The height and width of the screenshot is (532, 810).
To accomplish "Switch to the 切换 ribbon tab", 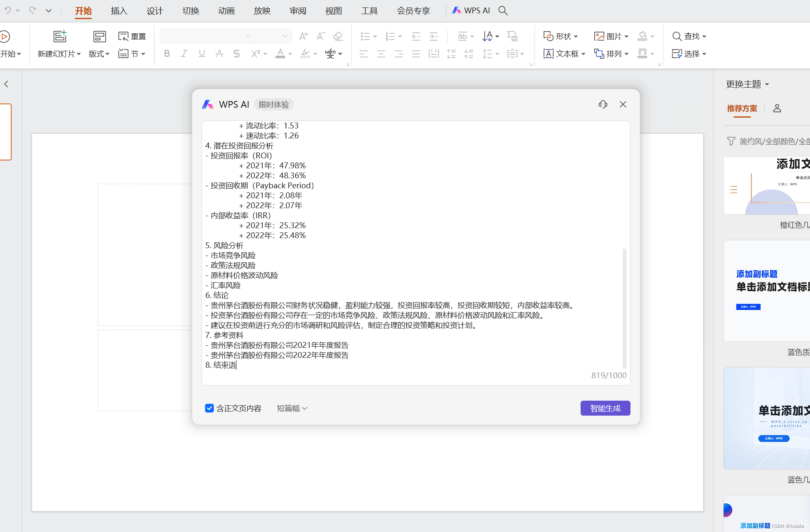I will pos(191,11).
